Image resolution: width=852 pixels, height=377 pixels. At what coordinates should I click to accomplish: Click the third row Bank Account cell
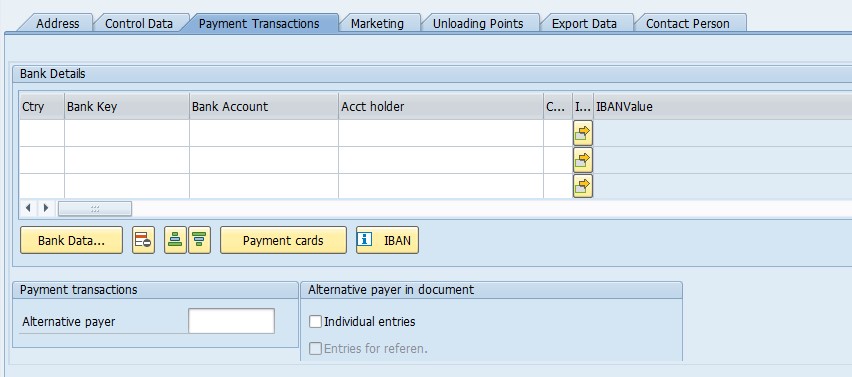tap(264, 186)
